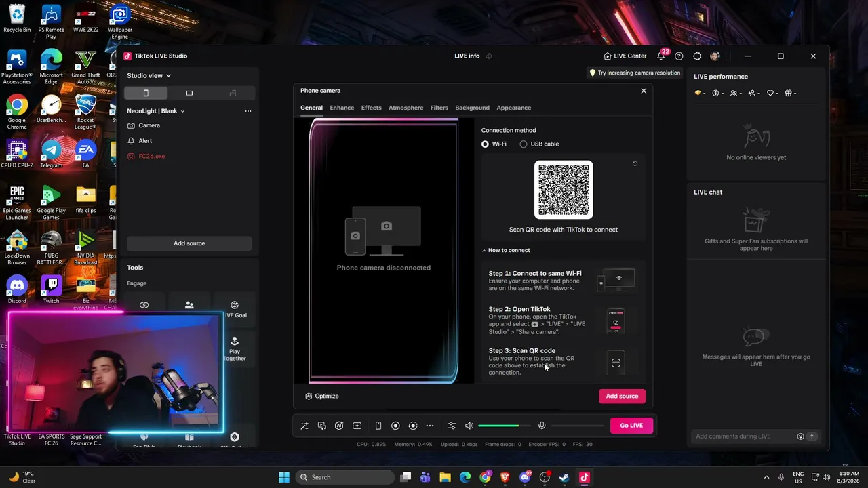Open more options in the bottom toolbar
868x488 pixels.
430,426
